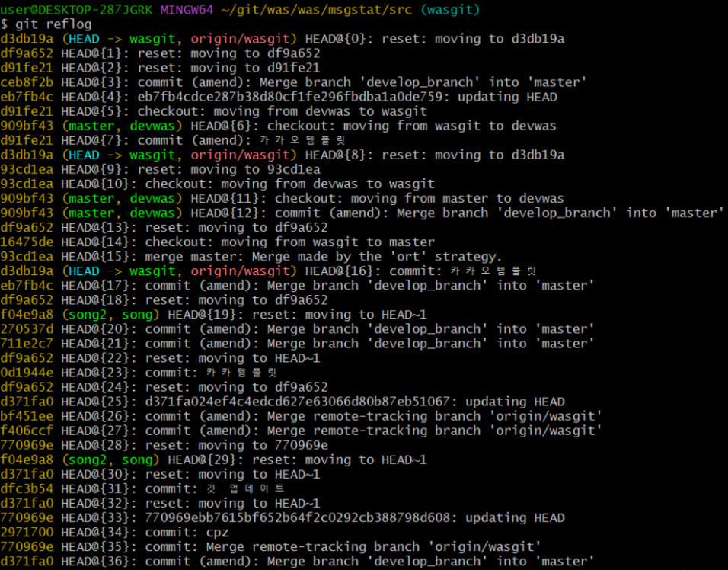The height and width of the screenshot is (570, 728).
Task: Click (song2, song) on the HEAD@{19} line
Action: pos(110,315)
